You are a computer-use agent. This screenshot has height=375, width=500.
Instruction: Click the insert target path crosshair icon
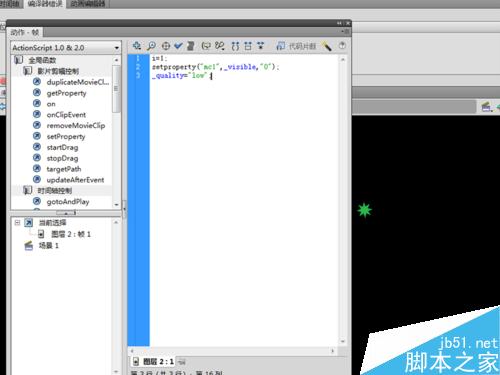(x=166, y=46)
